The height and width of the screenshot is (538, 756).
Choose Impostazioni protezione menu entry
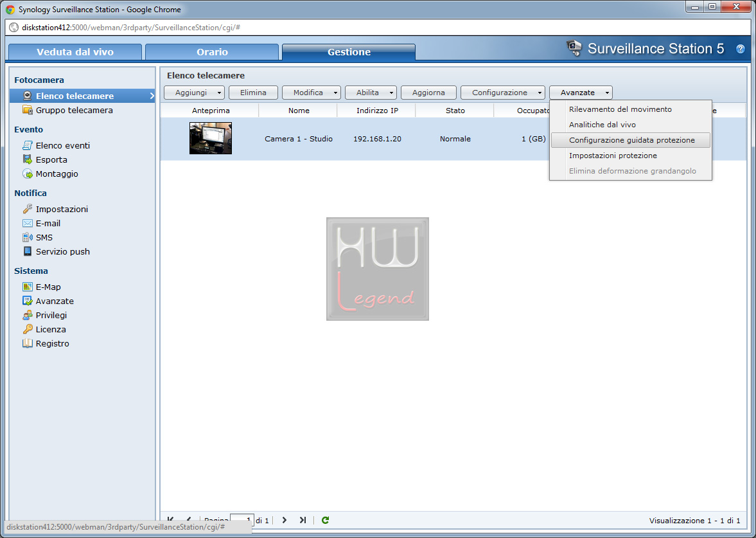(x=631, y=156)
